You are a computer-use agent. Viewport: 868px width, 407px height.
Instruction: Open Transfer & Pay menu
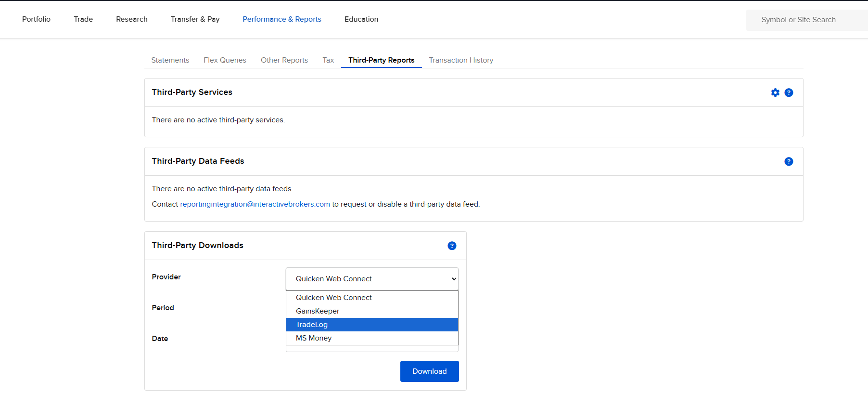click(x=195, y=19)
